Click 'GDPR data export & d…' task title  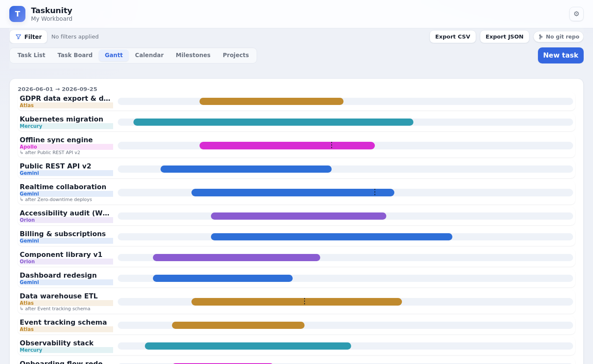[65, 99]
